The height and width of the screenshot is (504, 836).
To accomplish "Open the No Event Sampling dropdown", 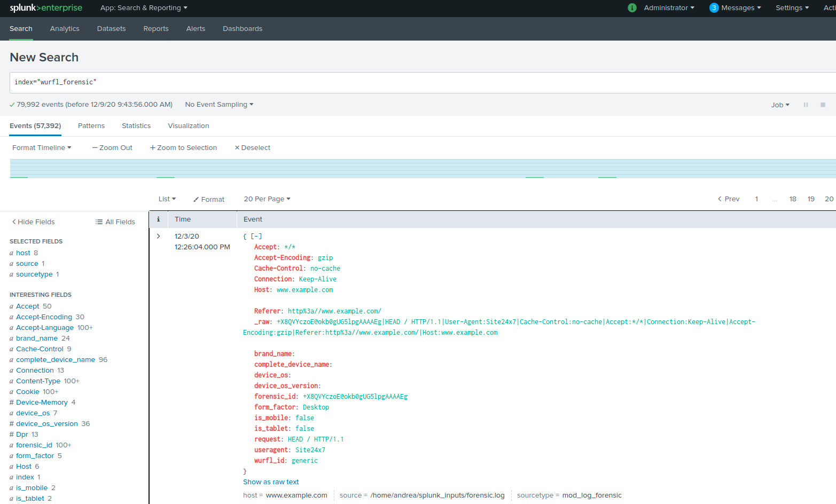I will coord(219,105).
